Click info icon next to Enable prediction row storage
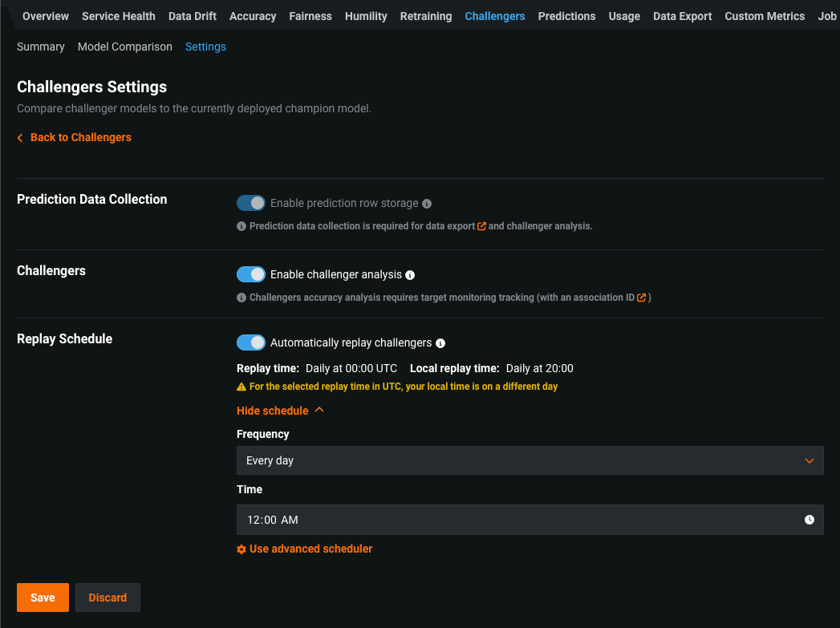This screenshot has width=840, height=628. pos(427,204)
